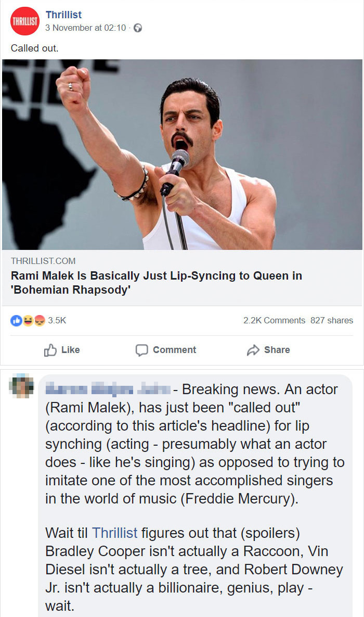View the 2.2K Comments

click(x=274, y=321)
